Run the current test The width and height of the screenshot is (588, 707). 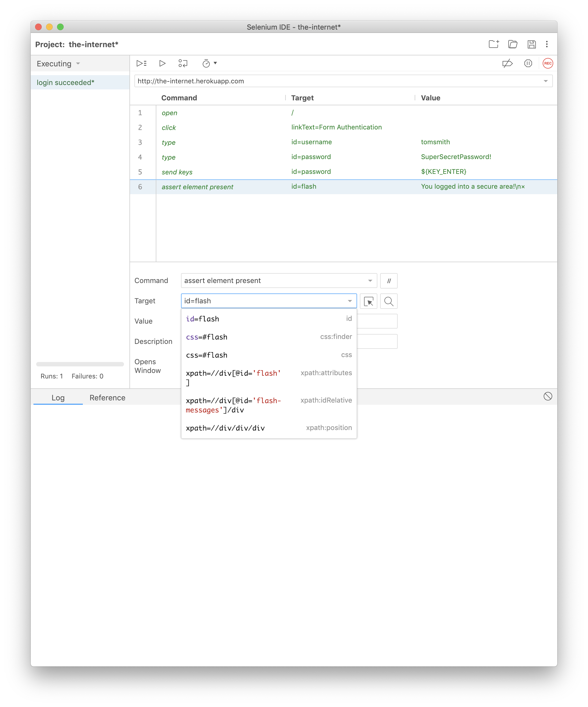[162, 63]
